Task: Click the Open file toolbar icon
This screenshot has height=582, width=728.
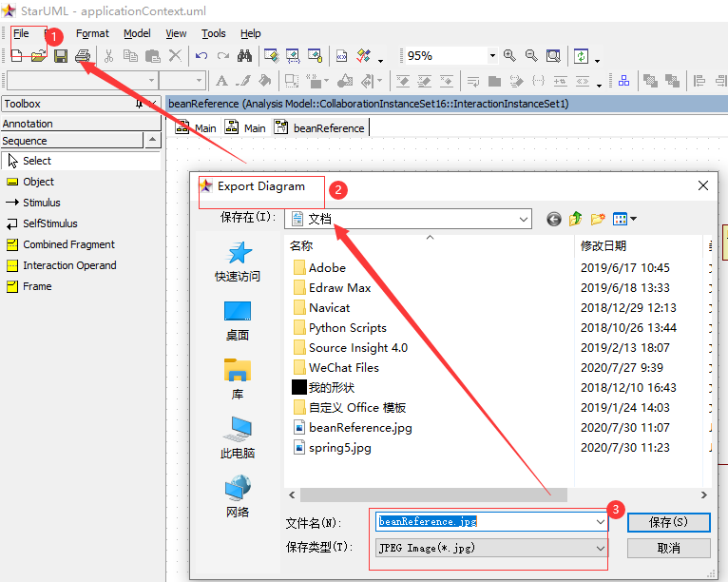Action: point(38,56)
